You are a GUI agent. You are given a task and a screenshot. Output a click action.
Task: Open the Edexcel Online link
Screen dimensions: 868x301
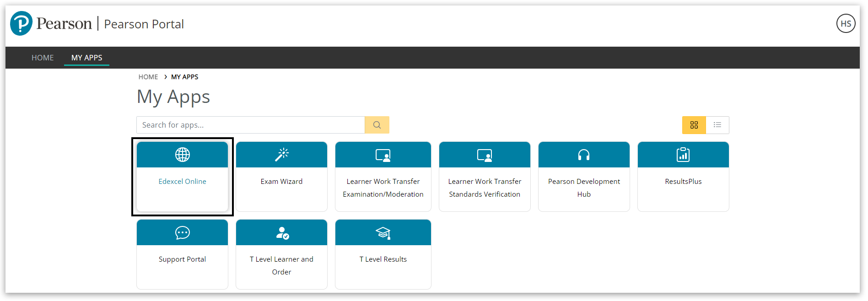tap(182, 182)
